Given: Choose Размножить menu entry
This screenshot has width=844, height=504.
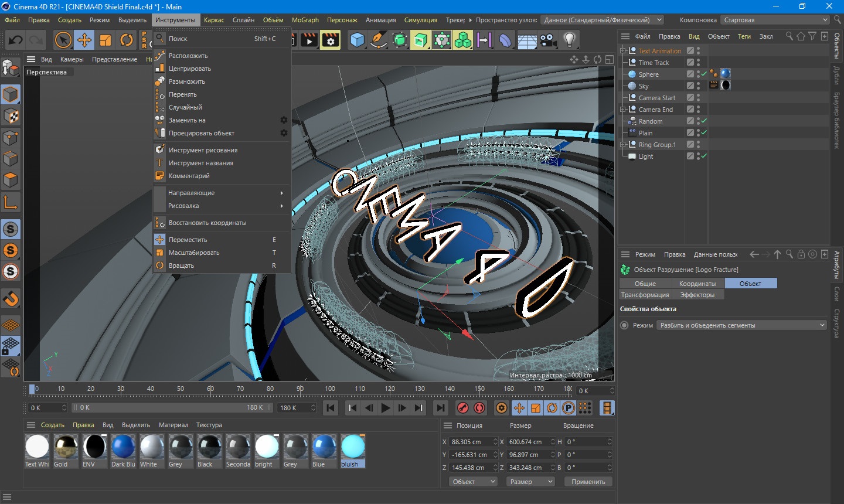Looking at the screenshot, I should pos(222,81).
